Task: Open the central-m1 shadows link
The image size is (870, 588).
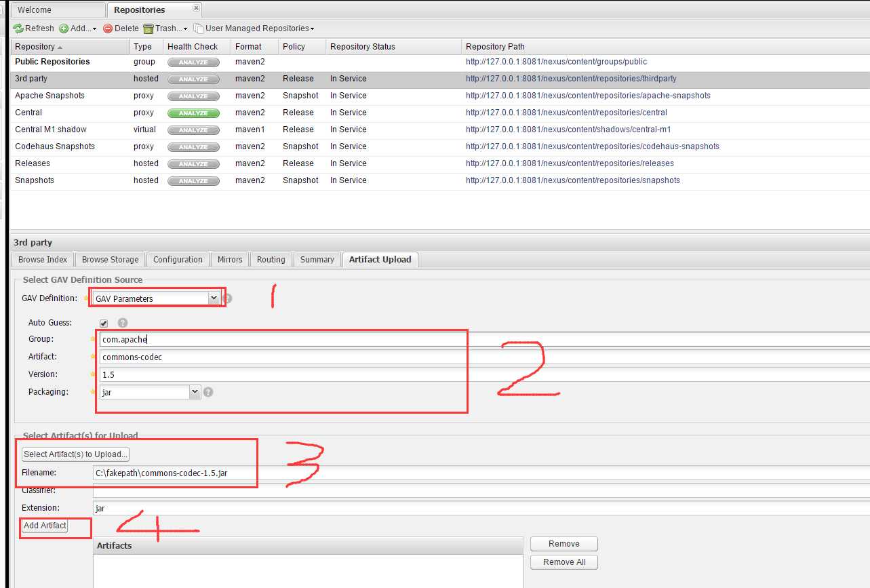Action: [x=568, y=130]
